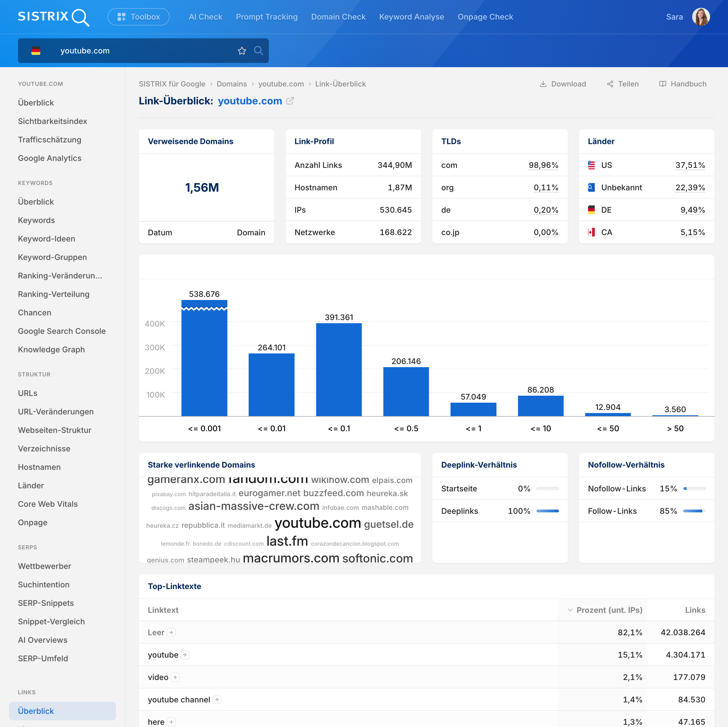Click the Follow-Links progress bar
Image resolution: width=728 pixels, height=727 pixels.
tap(694, 511)
